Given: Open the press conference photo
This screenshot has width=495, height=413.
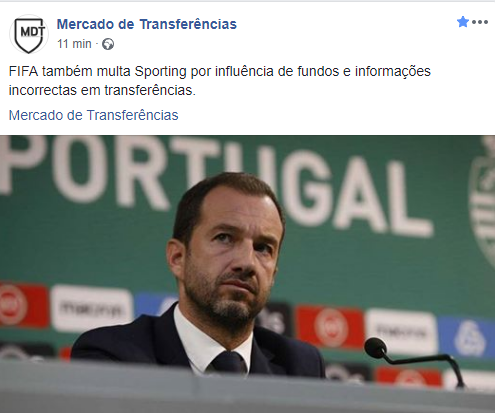Looking at the screenshot, I should [247, 274].
